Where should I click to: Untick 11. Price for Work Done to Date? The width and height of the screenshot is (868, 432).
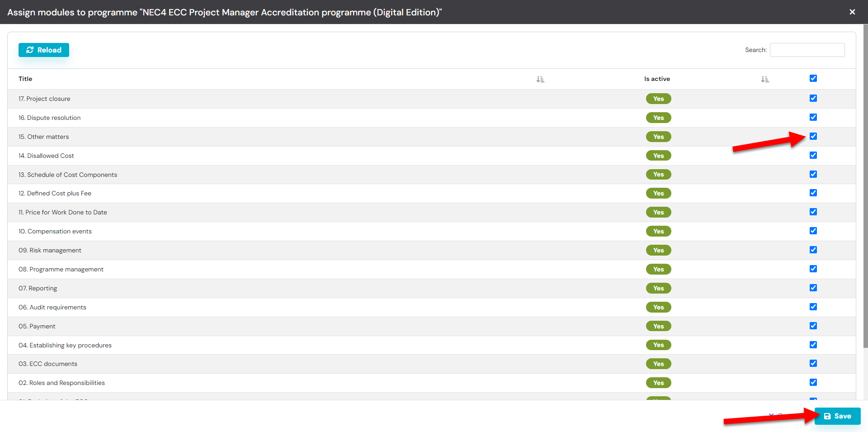[x=813, y=212]
